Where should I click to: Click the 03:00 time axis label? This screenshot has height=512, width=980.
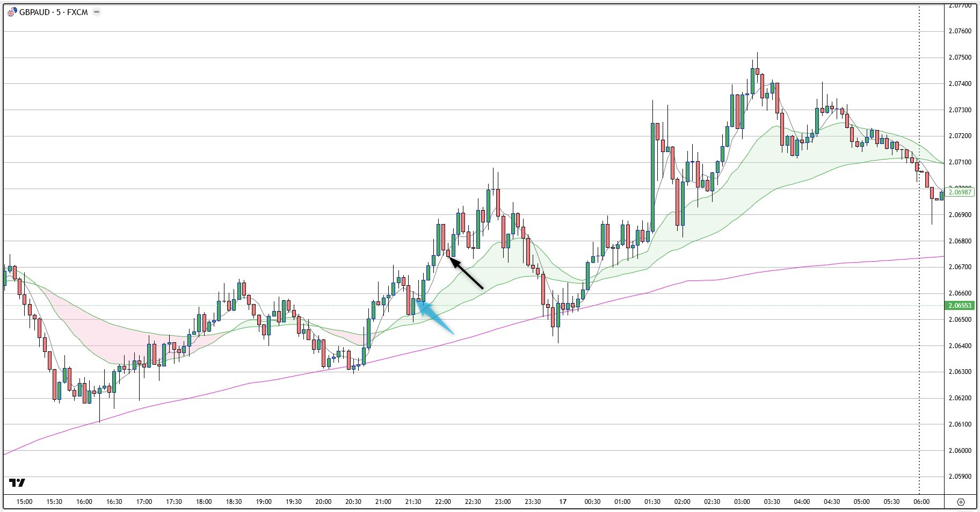click(x=742, y=502)
